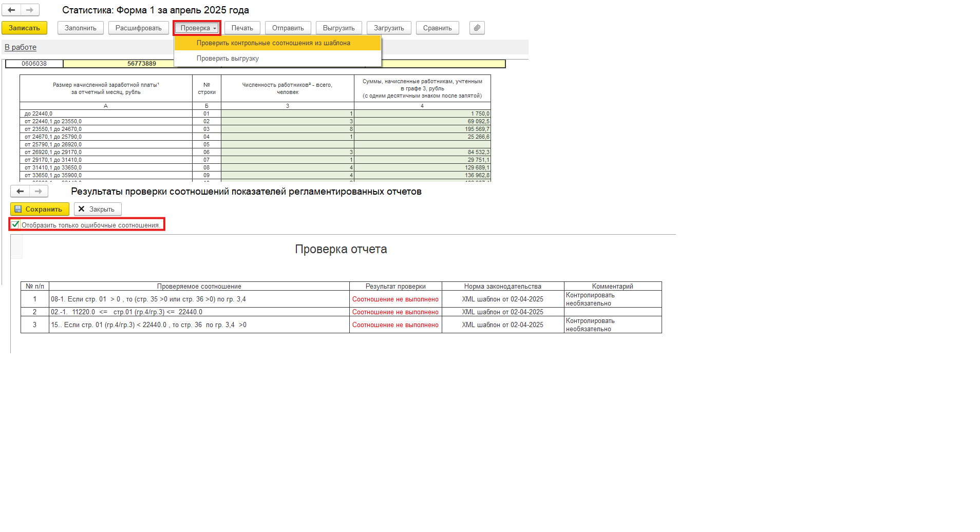Viewport: 980px width, 532px height.
Task: Click relation 08-1 in check results
Action: [199, 299]
